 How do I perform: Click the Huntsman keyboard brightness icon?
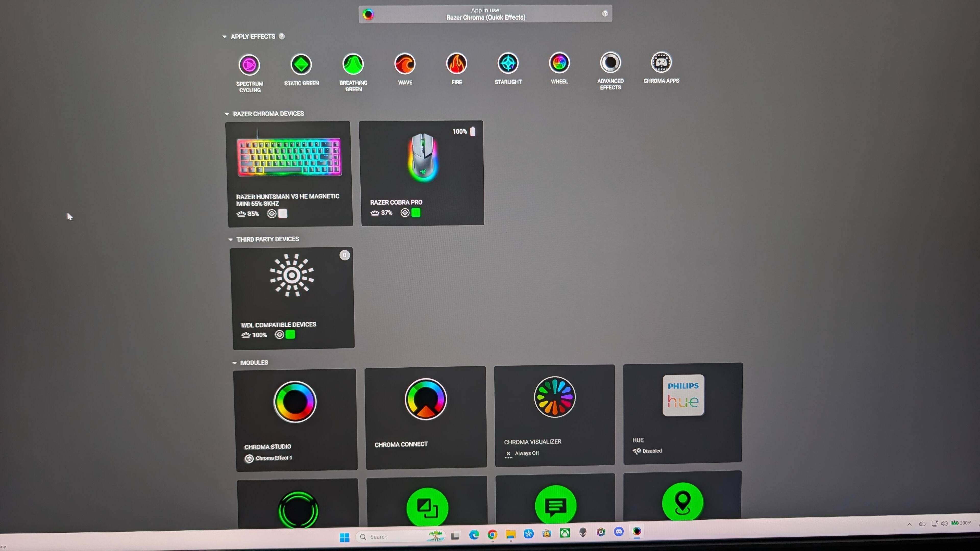241,214
